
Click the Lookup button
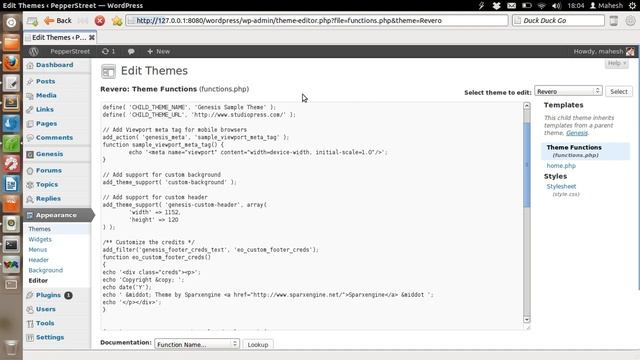pyautogui.click(x=258, y=344)
